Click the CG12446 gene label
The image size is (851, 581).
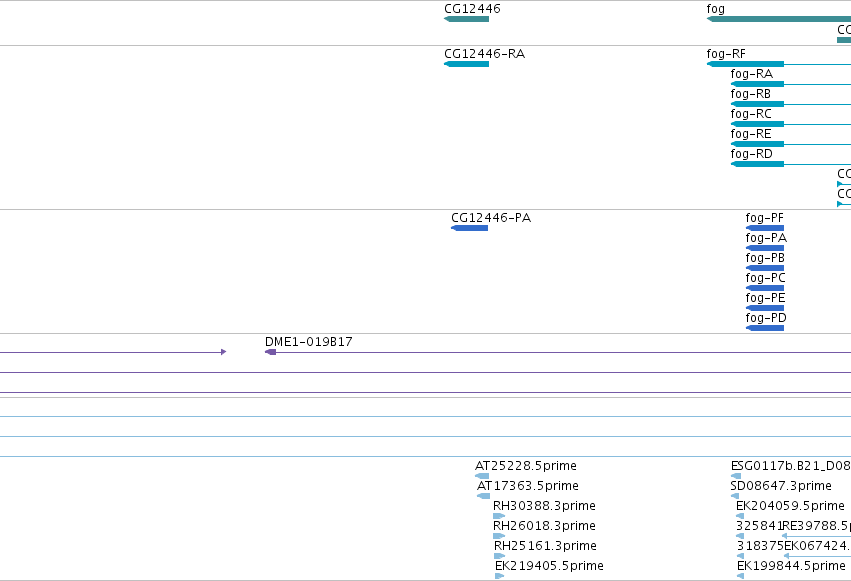click(472, 9)
